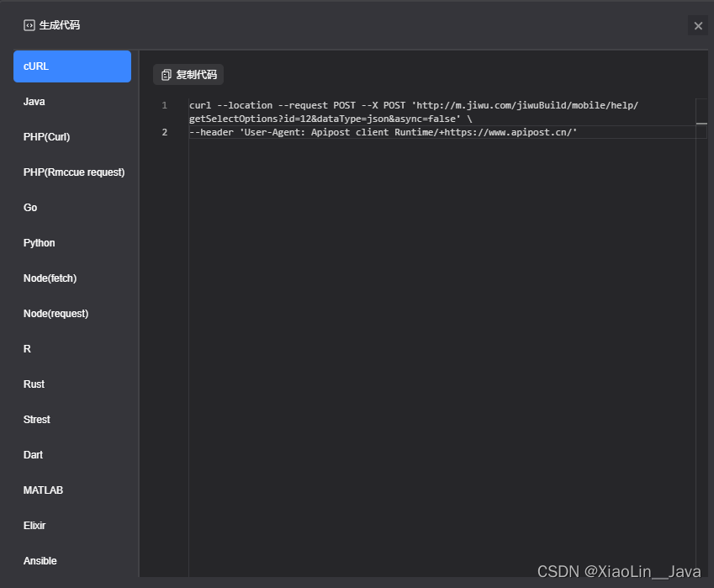Click the getSelectOptions wrapped URL text
714x588 pixels.
(331, 119)
